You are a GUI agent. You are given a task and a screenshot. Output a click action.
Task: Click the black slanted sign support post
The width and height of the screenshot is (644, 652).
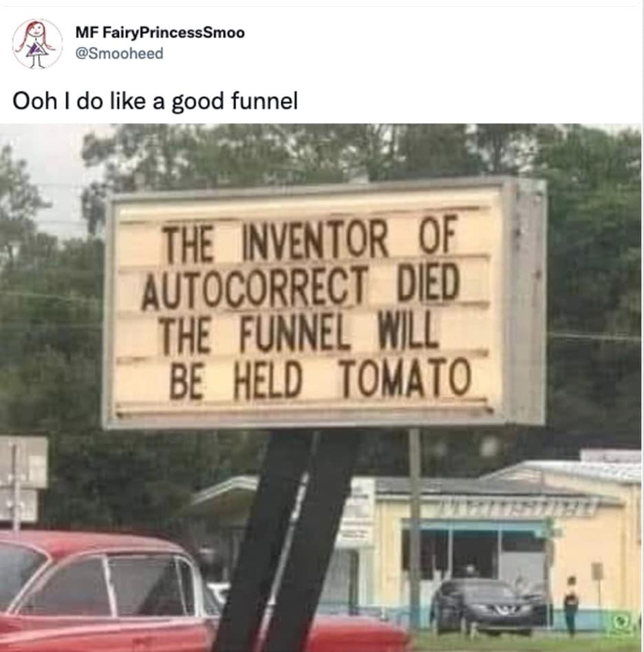tap(287, 541)
